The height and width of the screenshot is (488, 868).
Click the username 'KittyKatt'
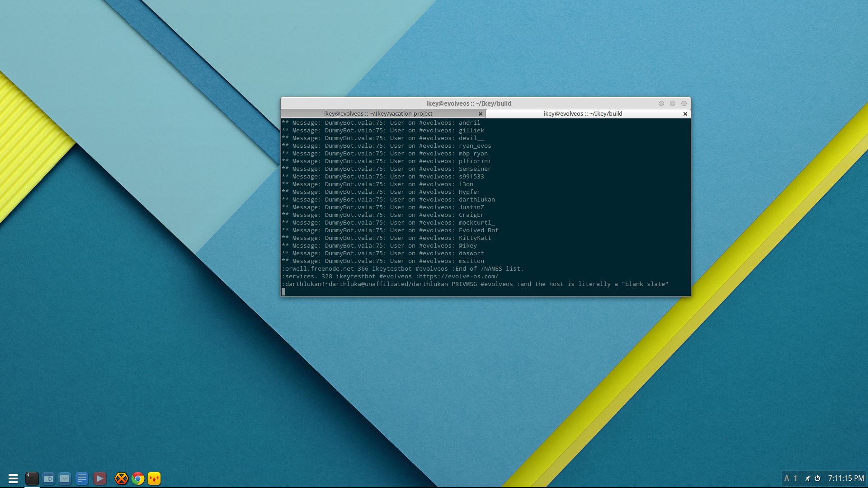tap(475, 238)
